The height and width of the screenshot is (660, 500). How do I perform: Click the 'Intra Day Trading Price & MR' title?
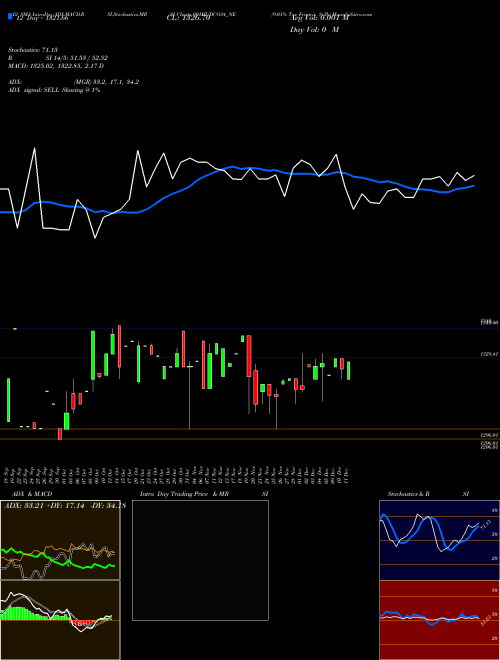184,494
